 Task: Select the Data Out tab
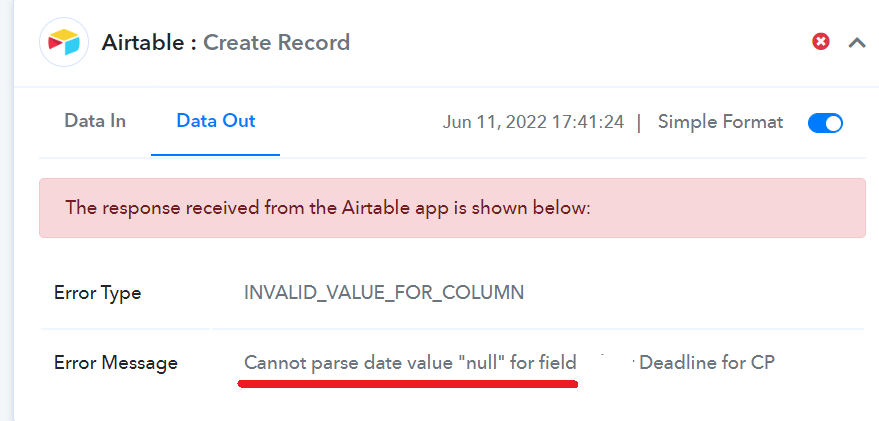coord(216,121)
